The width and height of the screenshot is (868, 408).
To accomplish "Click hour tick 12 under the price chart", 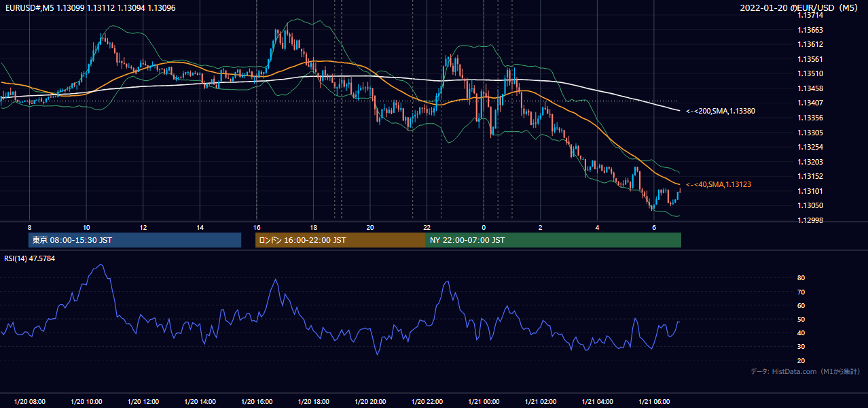I will pos(143,227).
